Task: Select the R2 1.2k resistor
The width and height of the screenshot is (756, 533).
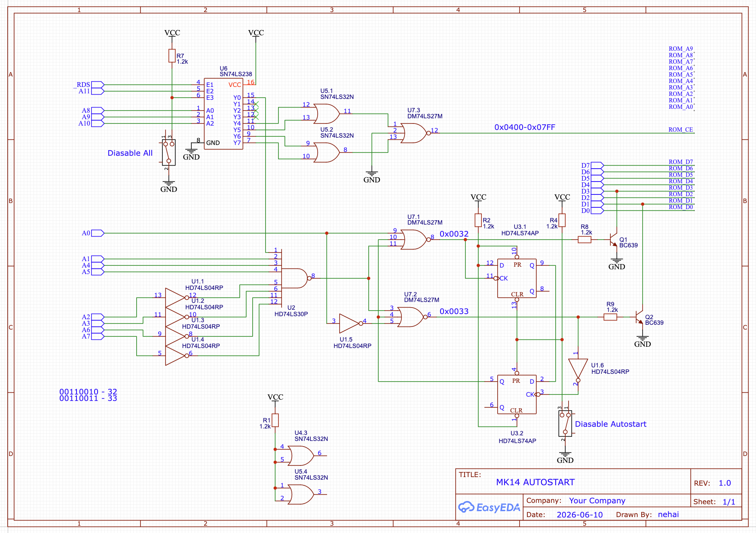Action: pyautogui.click(x=478, y=220)
